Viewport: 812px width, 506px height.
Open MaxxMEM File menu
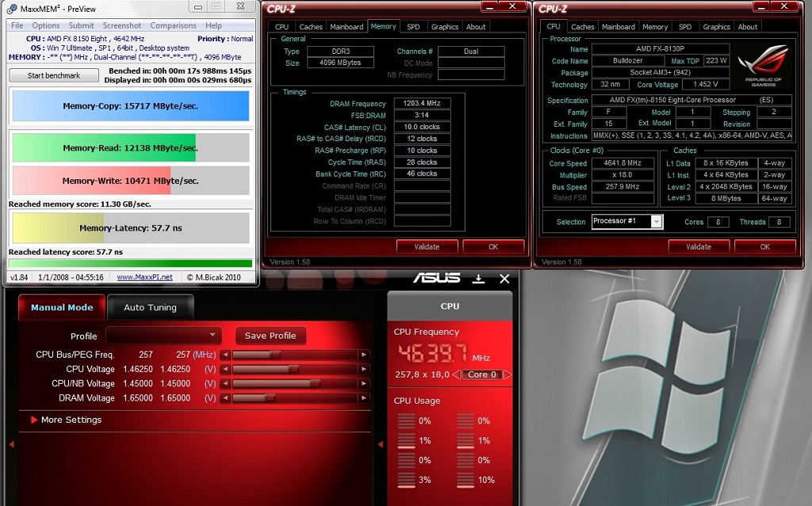tap(17, 25)
